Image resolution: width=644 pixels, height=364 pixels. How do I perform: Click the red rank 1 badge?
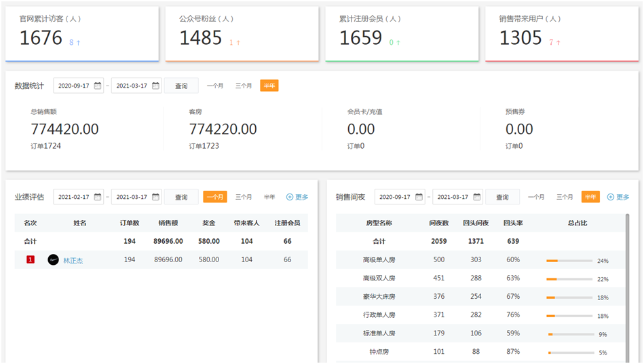tap(31, 260)
